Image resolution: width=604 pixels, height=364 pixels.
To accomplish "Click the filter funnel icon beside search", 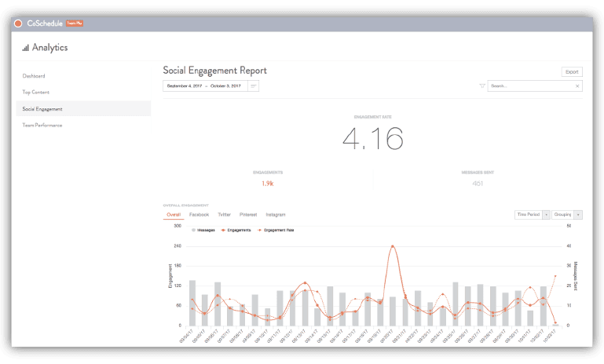I will click(x=481, y=86).
